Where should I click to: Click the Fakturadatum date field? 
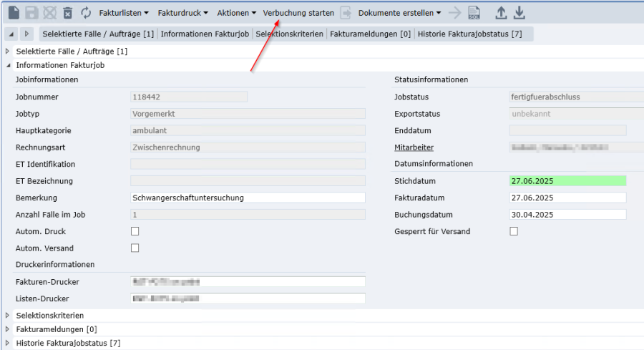567,198
